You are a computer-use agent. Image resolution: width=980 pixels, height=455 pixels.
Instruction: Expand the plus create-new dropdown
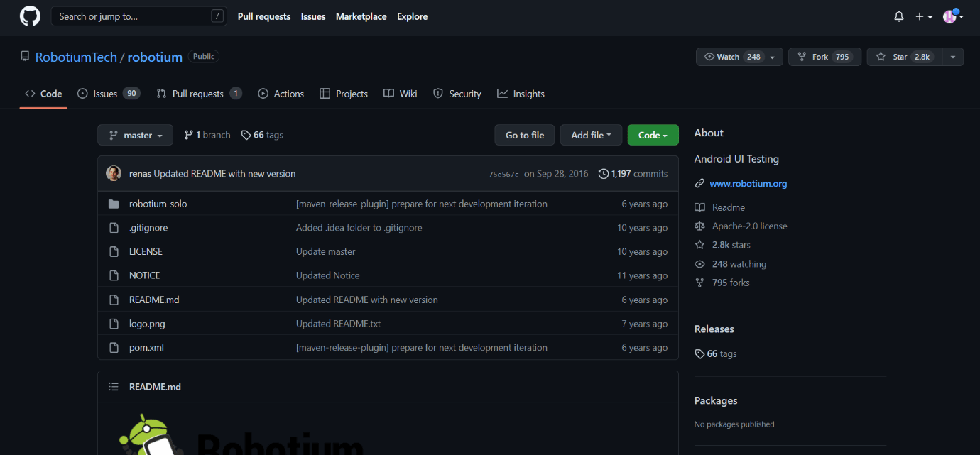924,16
